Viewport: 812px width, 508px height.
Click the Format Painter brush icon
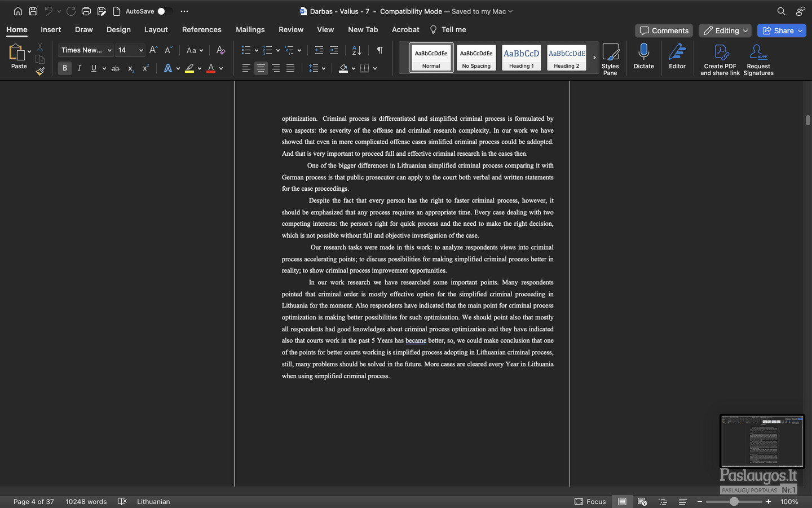[x=40, y=72]
